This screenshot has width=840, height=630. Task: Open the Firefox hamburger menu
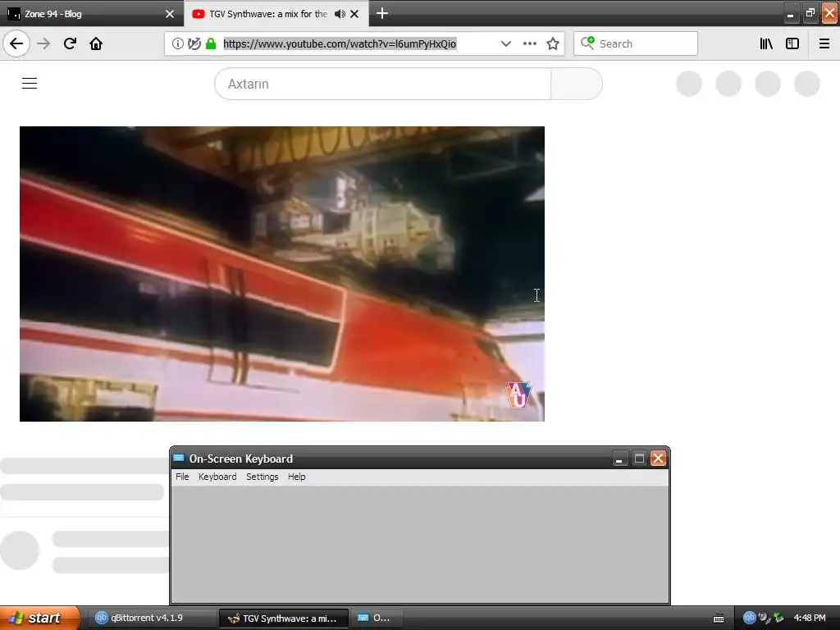824,43
